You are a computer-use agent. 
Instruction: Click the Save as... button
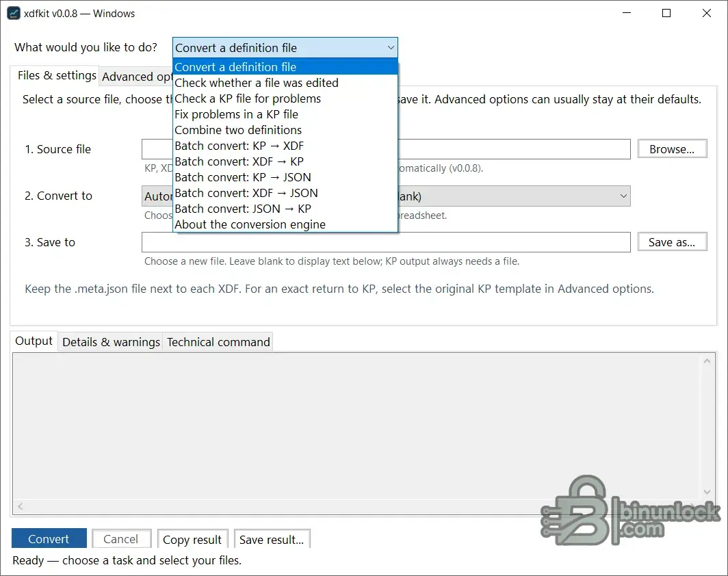(672, 241)
